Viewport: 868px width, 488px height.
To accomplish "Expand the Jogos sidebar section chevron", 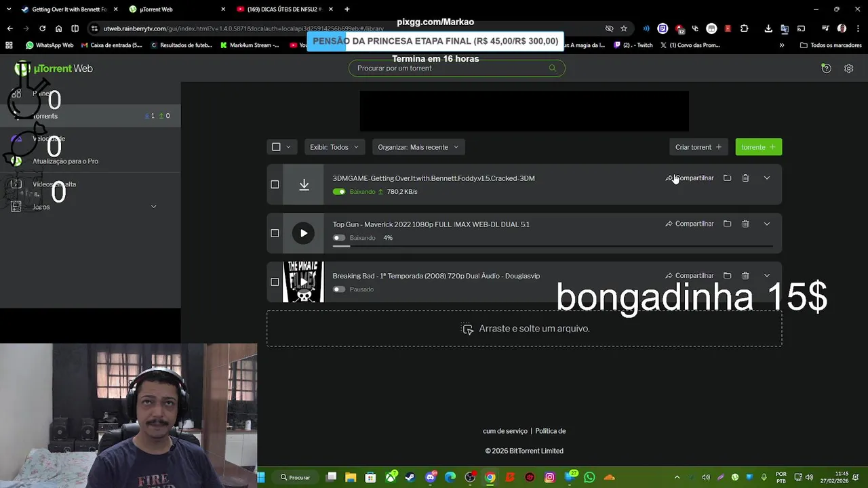I will 153,207.
